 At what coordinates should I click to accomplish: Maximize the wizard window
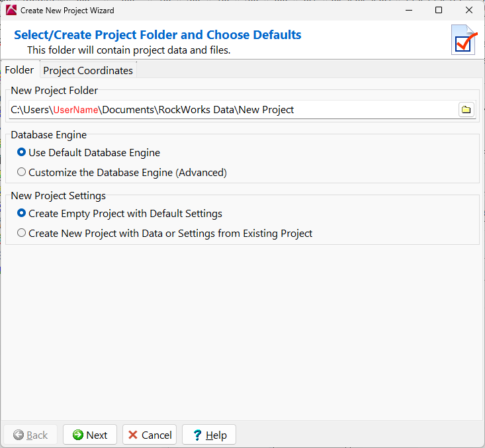(439, 10)
